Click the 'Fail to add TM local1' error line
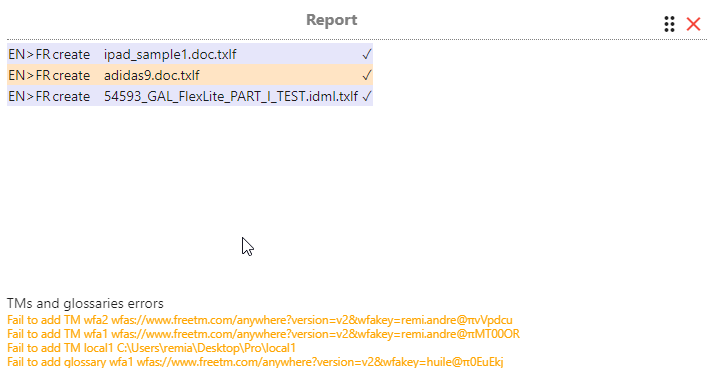 click(151, 348)
